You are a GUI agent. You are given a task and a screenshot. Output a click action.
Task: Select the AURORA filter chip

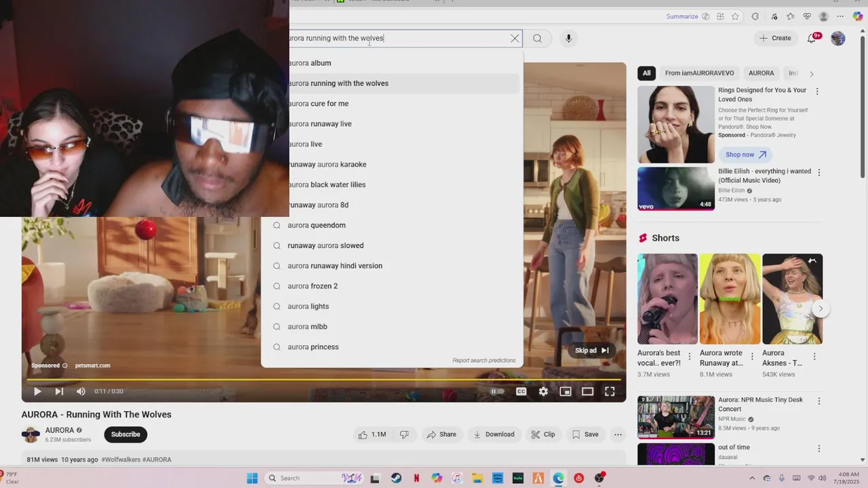tap(761, 73)
